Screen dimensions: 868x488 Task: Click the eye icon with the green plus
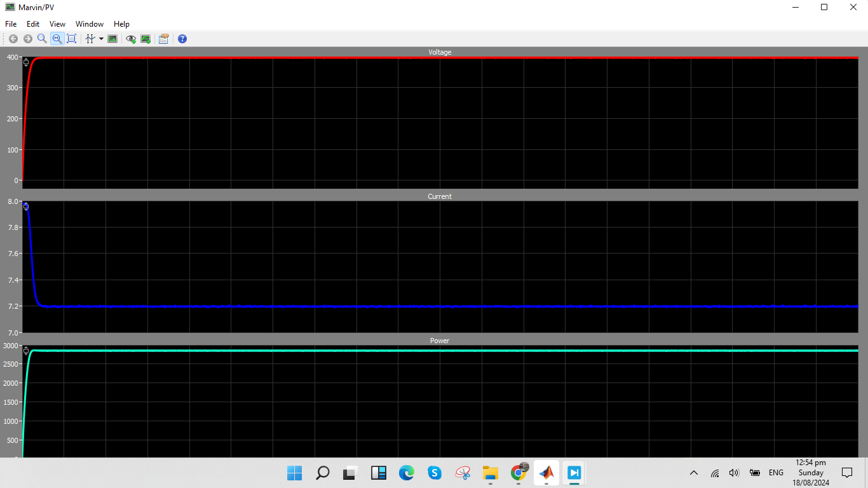pyautogui.click(x=131, y=39)
